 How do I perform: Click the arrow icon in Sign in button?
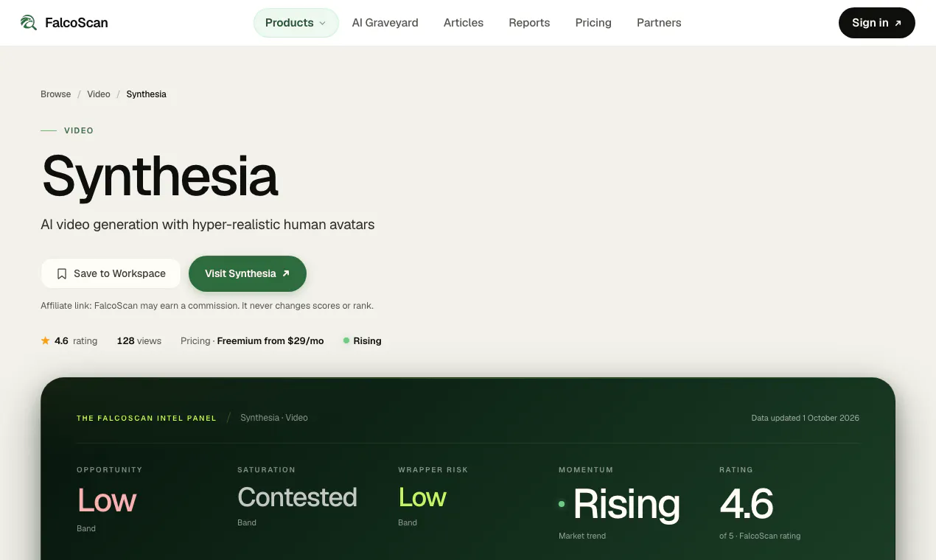tap(898, 23)
